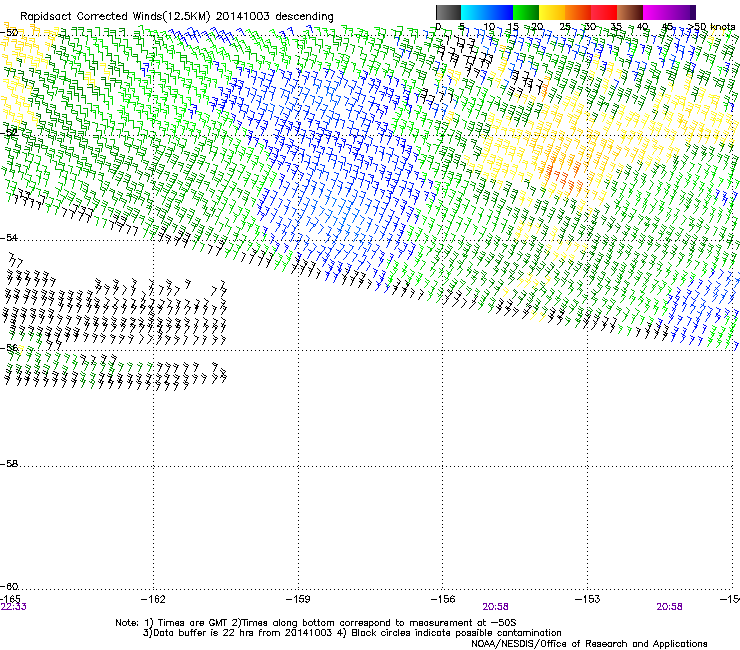The width and height of the screenshot is (740, 650).
Task: Click the date '20141003 descending' in title
Action: (275, 17)
